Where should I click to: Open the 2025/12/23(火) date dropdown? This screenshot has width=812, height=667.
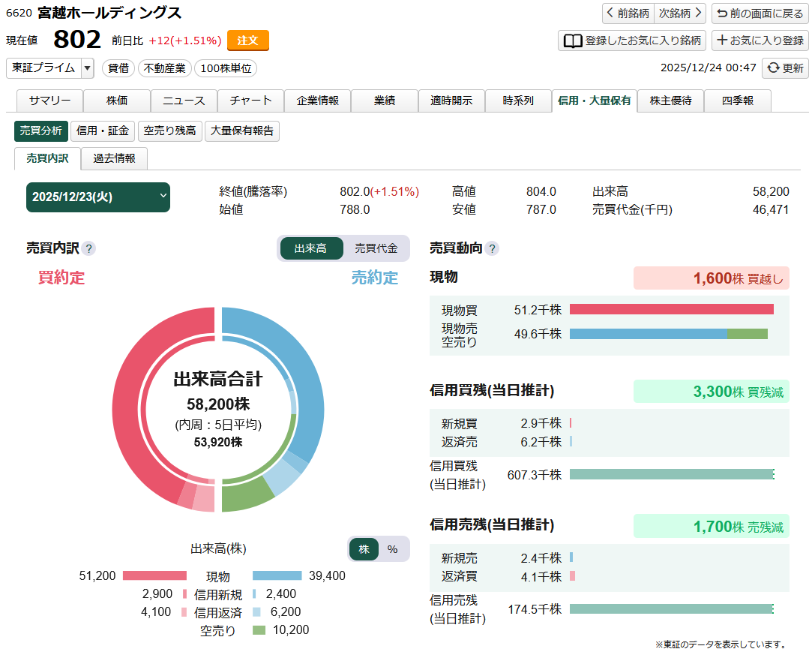tap(98, 197)
